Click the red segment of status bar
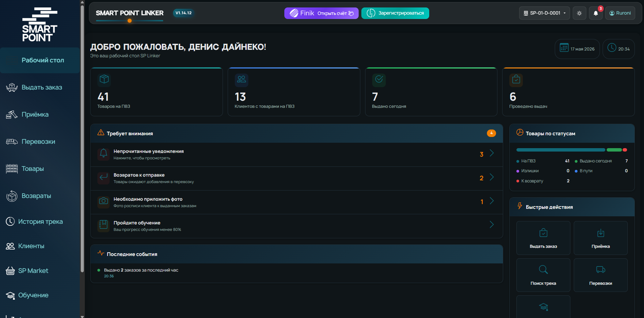This screenshot has height=318, width=644. click(625, 150)
